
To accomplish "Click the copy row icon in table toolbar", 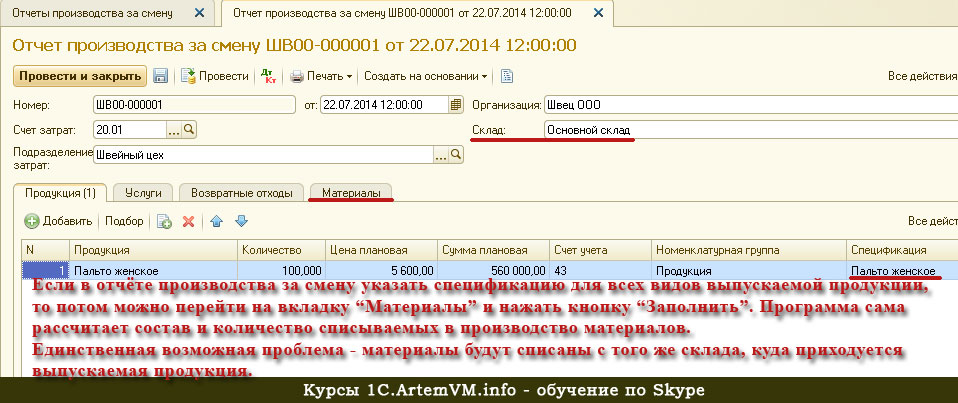I will (164, 221).
